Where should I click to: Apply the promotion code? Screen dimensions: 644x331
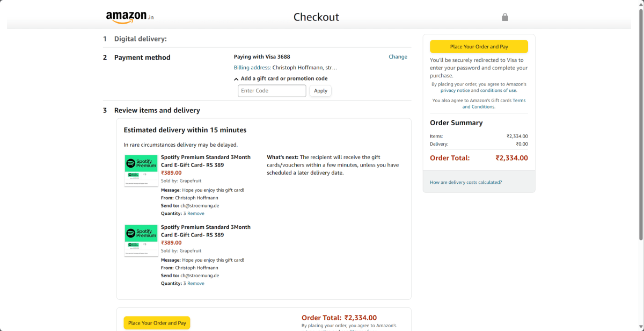coord(320,91)
